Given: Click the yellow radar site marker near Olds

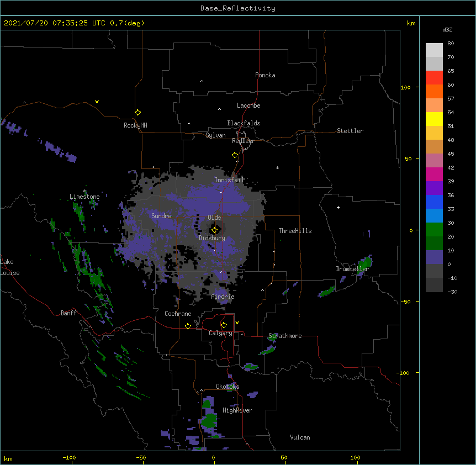Looking at the screenshot, I should tap(214, 230).
